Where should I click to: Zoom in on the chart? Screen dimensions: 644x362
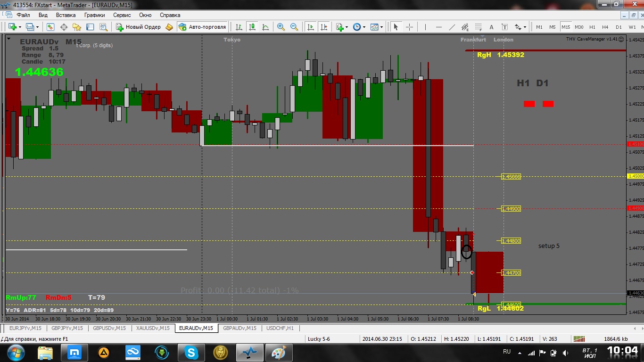(281, 27)
